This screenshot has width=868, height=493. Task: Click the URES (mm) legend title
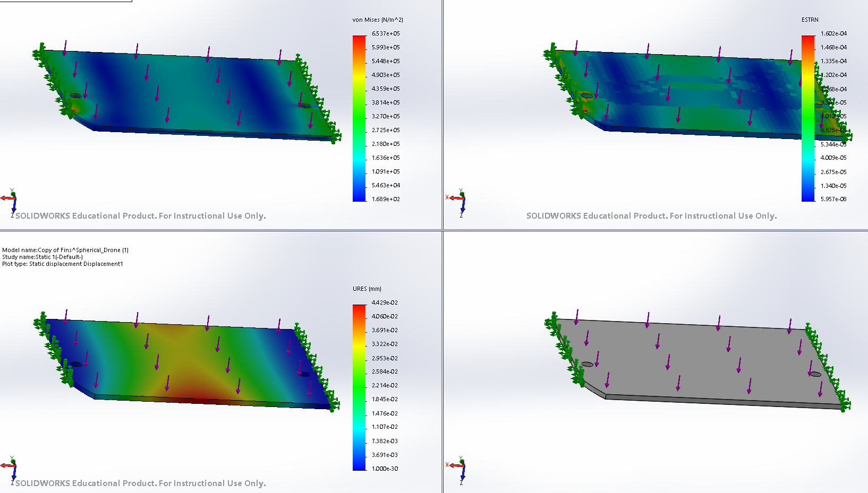(367, 289)
